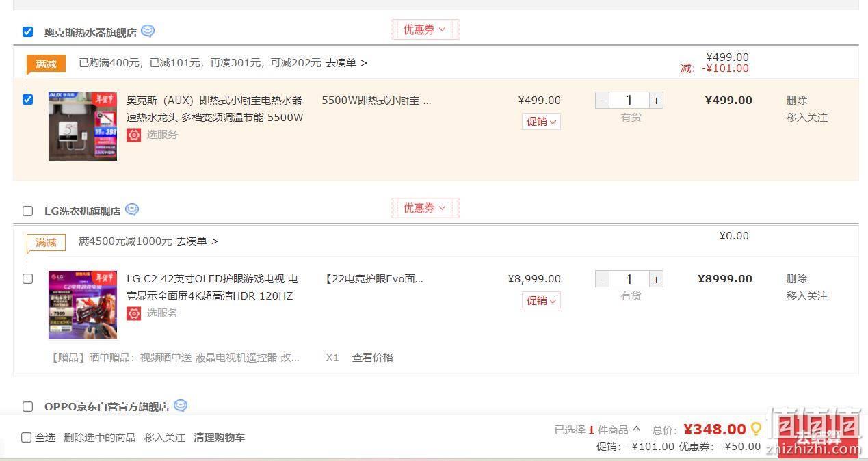Delete the LG C2 TV item

(x=797, y=278)
